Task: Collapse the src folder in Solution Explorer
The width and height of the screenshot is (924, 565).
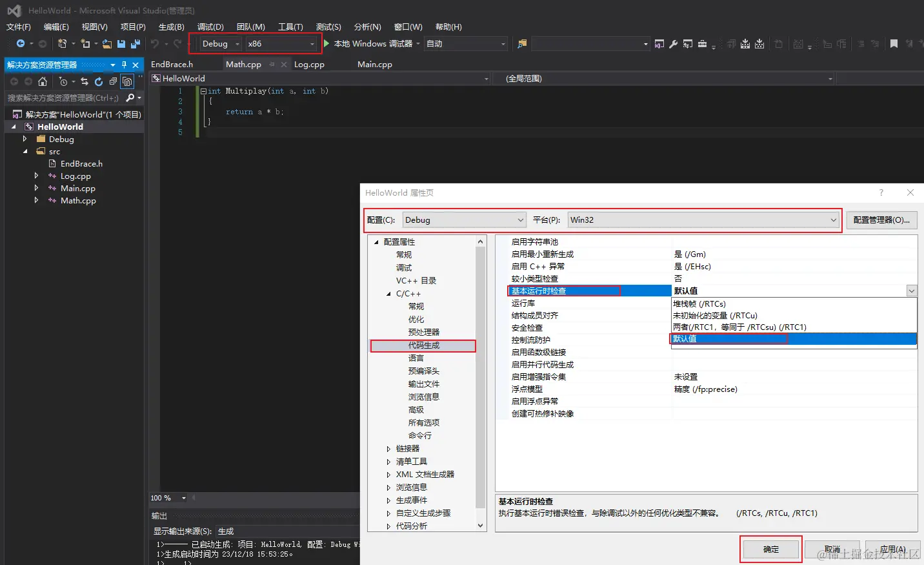Action: 25,151
